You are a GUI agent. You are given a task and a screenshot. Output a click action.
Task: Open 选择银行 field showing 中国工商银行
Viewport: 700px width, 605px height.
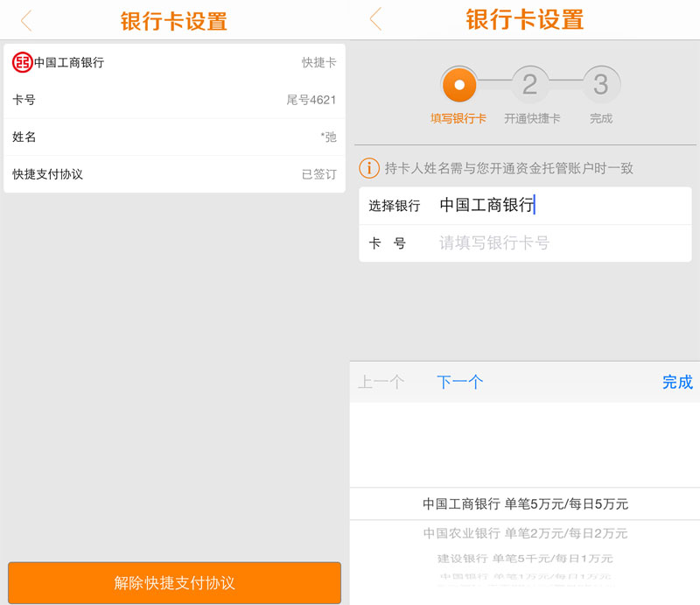point(526,206)
